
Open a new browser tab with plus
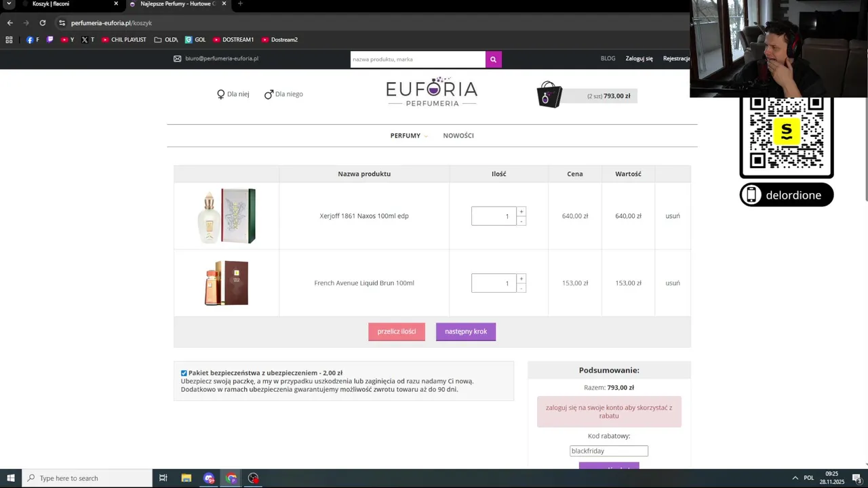[240, 4]
